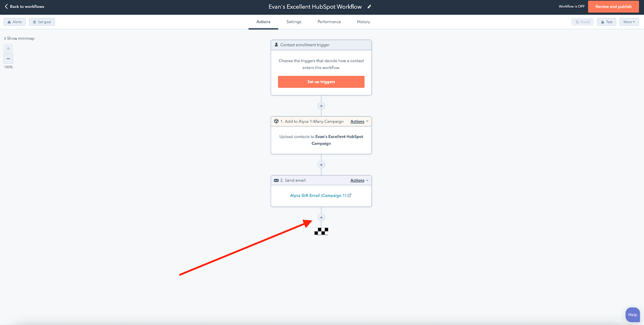644x325 pixels.
Task: Click the Enroll button
Action: click(582, 22)
